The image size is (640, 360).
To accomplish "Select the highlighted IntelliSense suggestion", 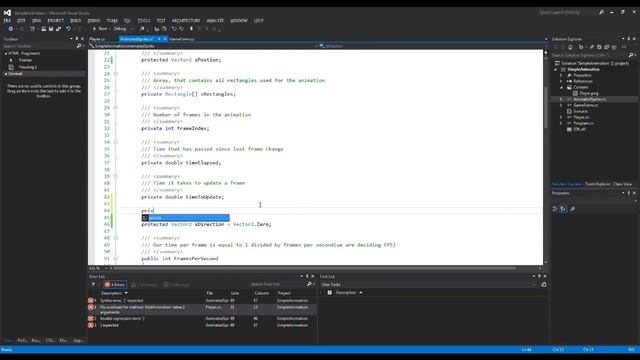I will pos(185,218).
